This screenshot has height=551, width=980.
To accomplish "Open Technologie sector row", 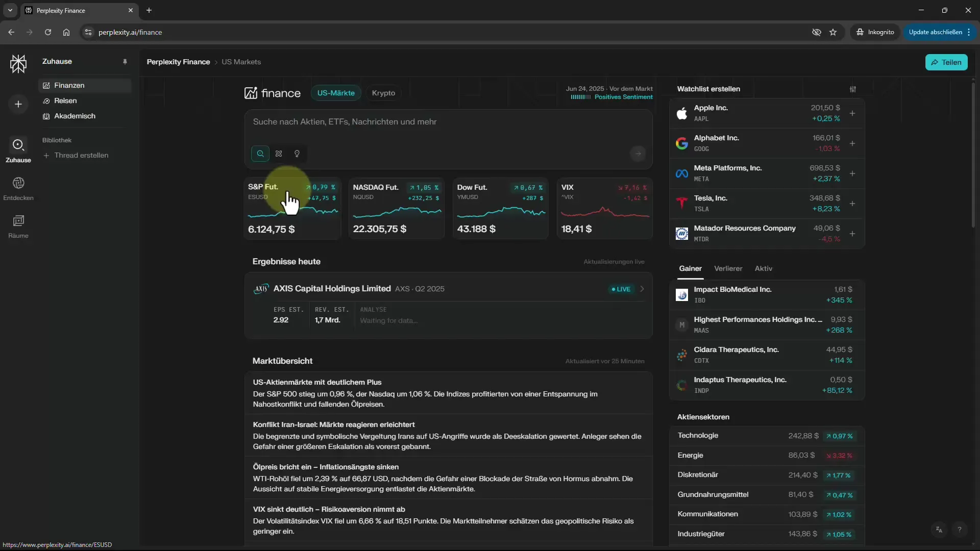I will pos(767,436).
